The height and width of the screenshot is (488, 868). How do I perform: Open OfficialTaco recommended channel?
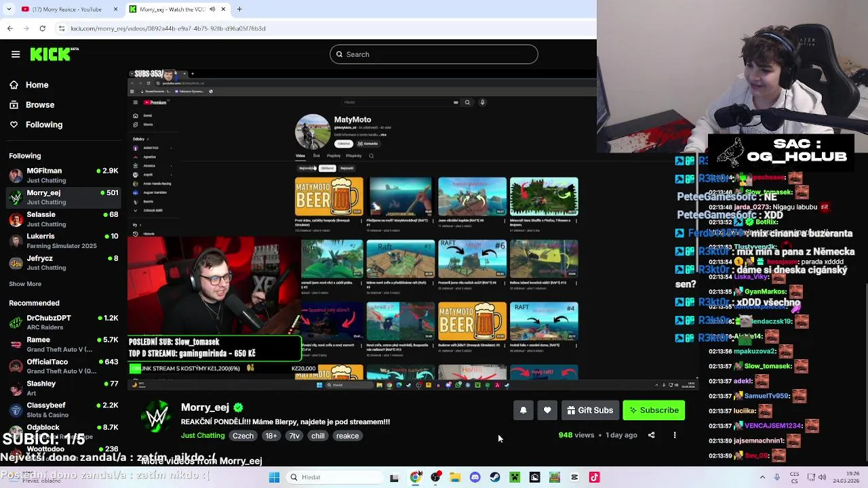[x=64, y=366]
